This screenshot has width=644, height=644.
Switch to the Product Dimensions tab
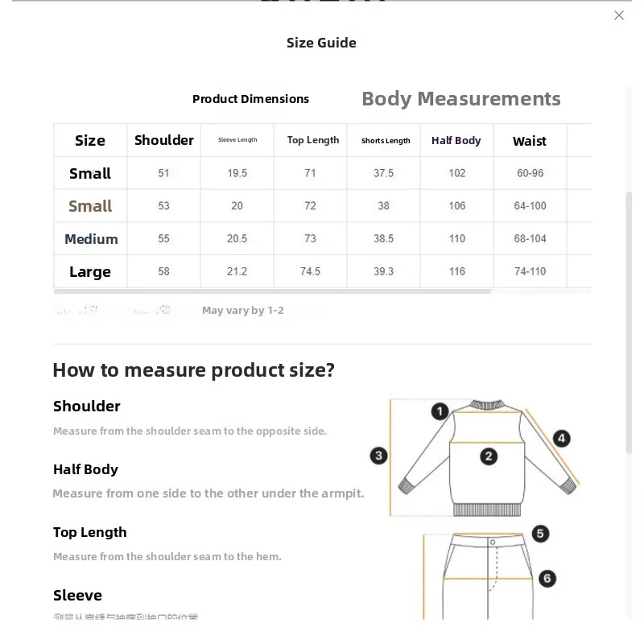pyautogui.click(x=250, y=99)
